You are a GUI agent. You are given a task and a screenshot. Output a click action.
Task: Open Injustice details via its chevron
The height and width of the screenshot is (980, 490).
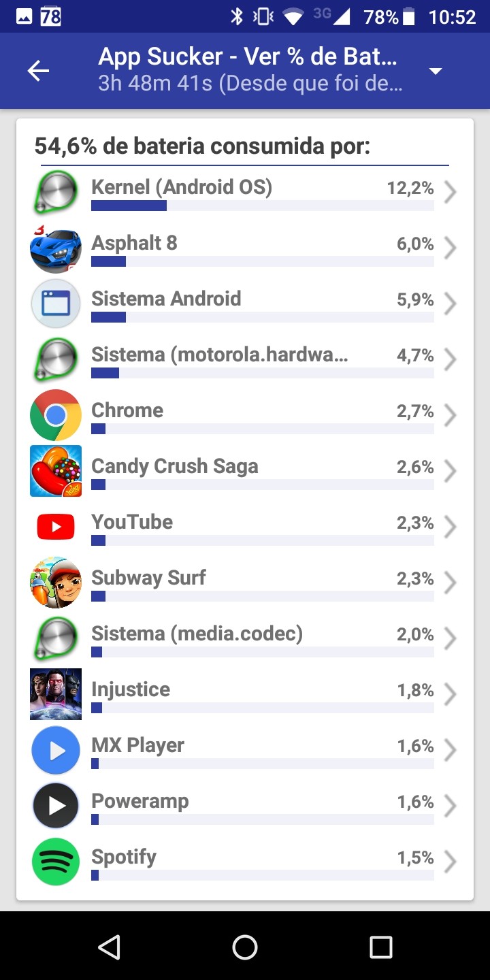point(450,695)
